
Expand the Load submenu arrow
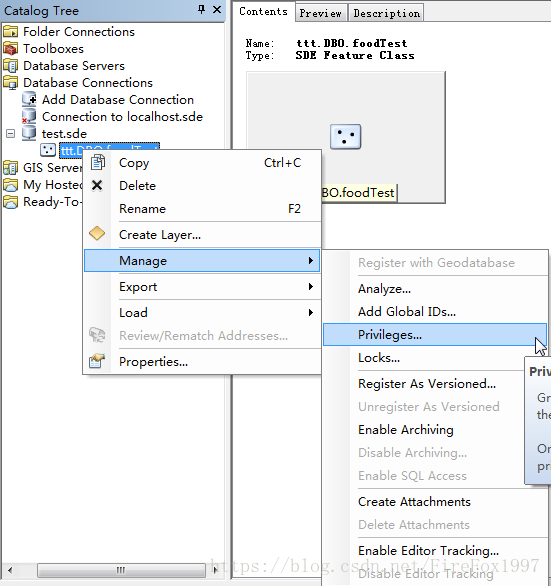coord(311,312)
